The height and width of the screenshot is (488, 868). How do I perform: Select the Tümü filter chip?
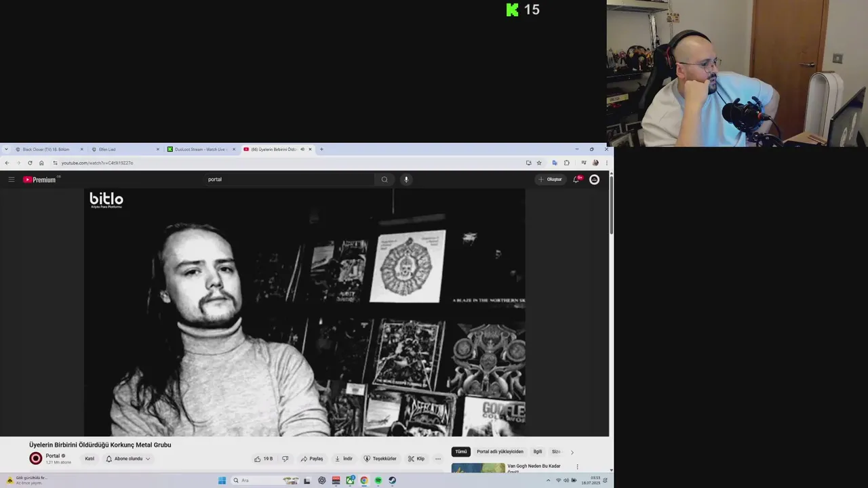click(x=461, y=452)
